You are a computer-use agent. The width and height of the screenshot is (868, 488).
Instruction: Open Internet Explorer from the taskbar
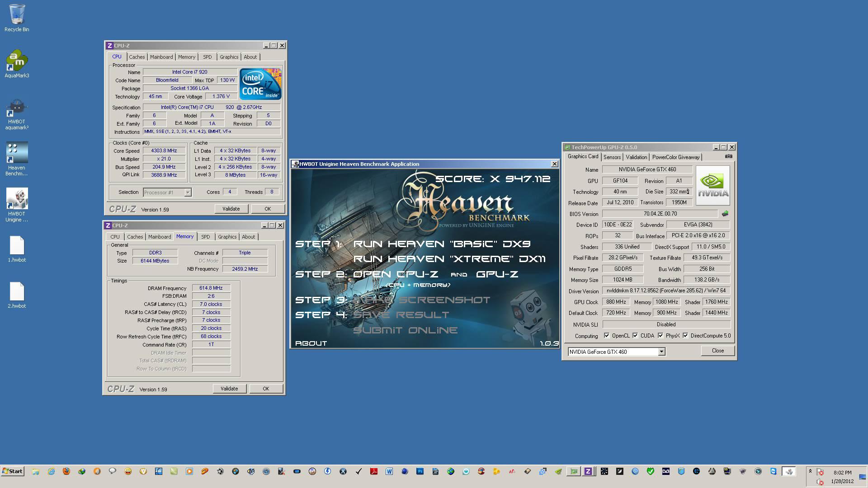[51, 471]
